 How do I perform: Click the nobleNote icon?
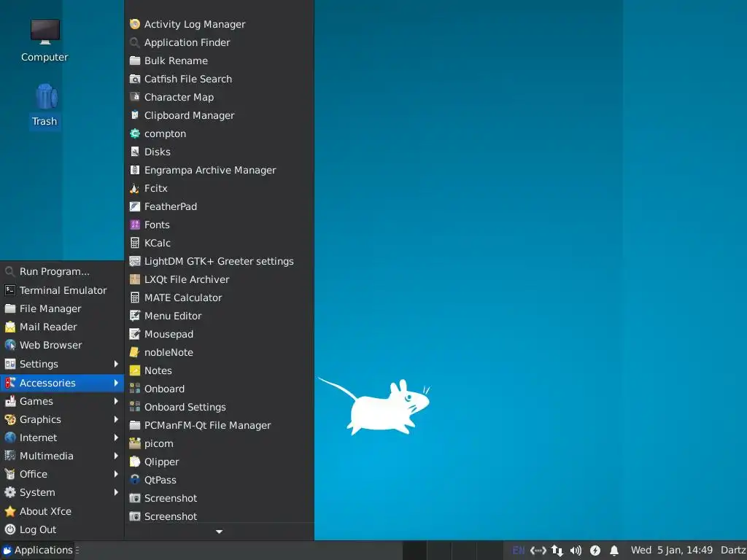tap(135, 352)
